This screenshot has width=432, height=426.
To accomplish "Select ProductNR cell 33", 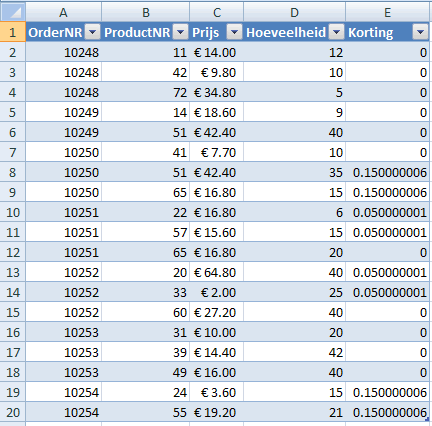I will (146, 292).
